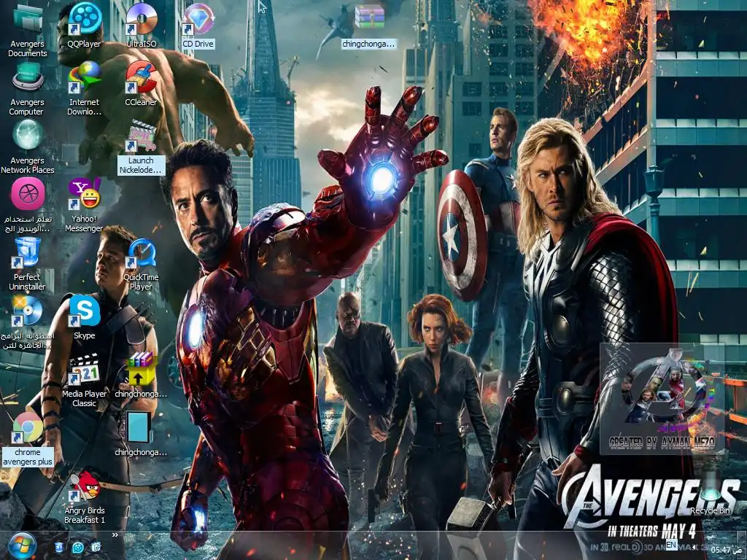Click the trash bin quick launch icon

(59, 547)
